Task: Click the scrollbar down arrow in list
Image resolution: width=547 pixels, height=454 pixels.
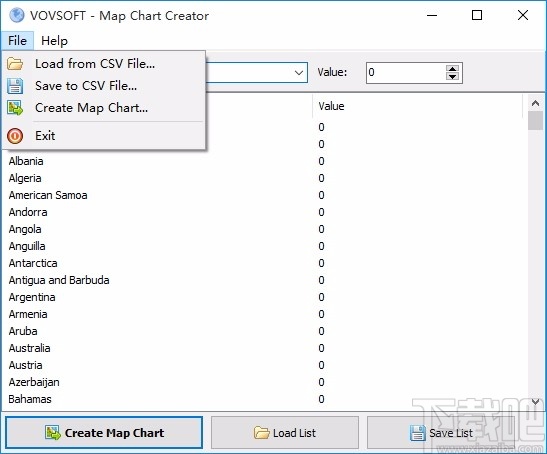Action: [x=535, y=402]
